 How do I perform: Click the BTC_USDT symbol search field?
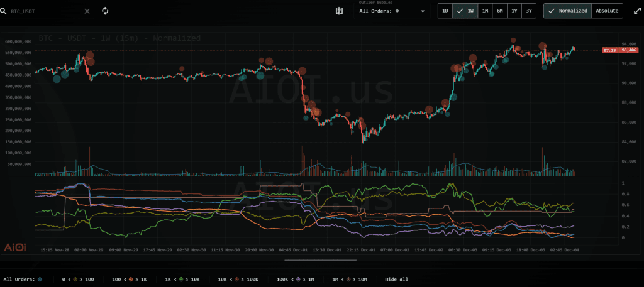(x=44, y=11)
